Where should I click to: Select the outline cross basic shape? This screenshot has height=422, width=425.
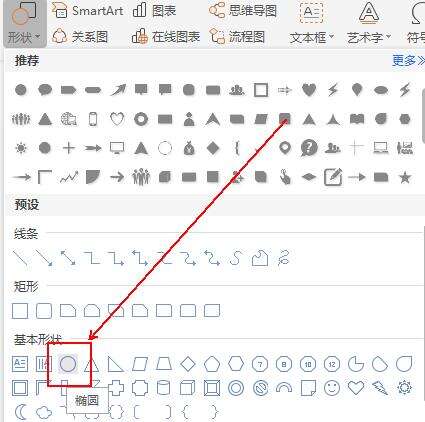(x=117, y=388)
